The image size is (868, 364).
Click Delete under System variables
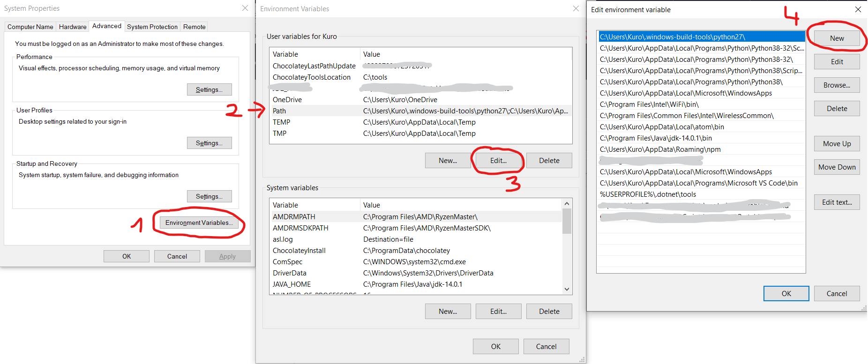point(549,311)
